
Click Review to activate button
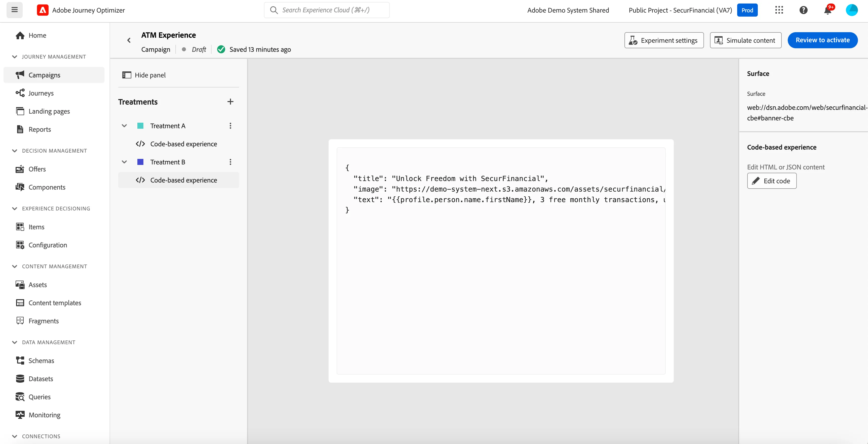coord(822,40)
